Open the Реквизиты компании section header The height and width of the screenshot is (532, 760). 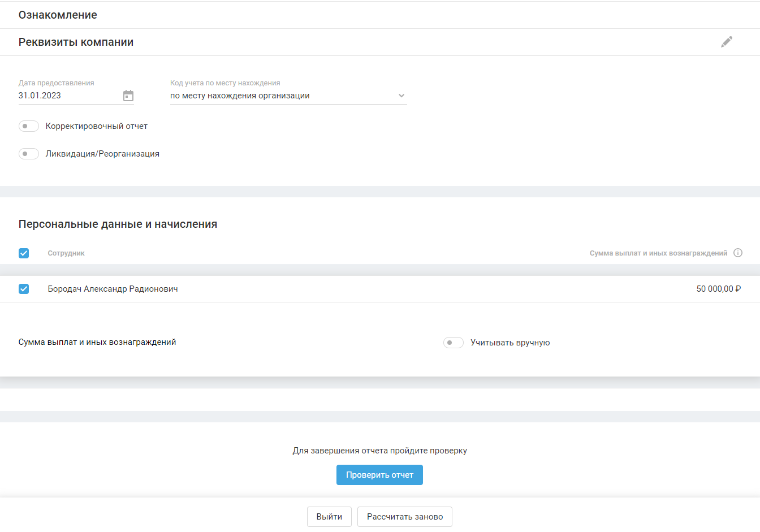[x=76, y=42]
